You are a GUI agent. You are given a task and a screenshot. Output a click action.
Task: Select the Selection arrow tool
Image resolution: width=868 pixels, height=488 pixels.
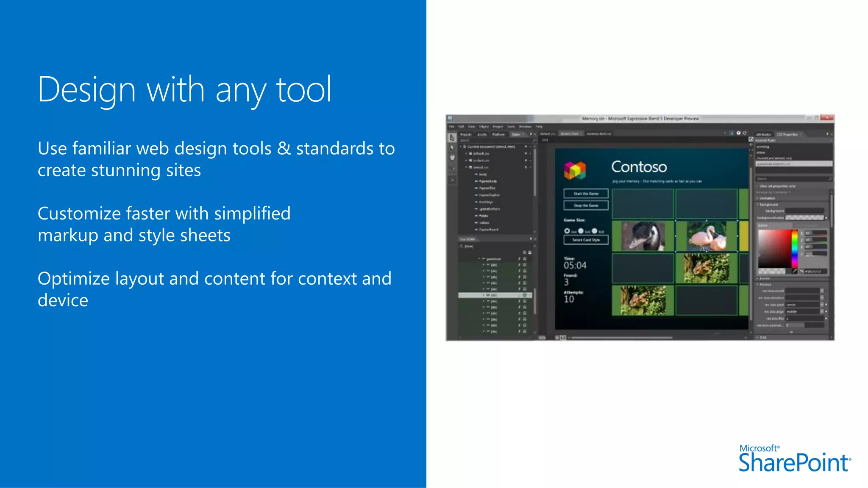click(452, 138)
